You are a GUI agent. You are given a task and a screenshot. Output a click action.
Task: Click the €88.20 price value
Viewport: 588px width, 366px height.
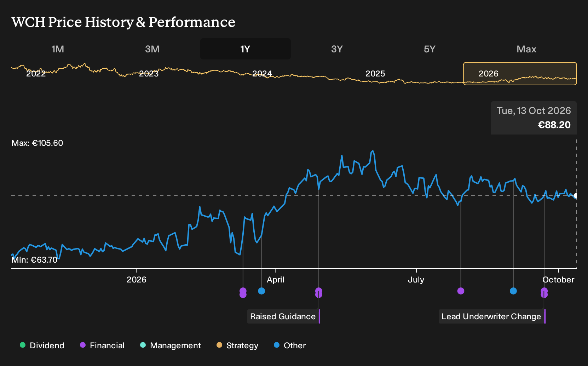point(554,125)
